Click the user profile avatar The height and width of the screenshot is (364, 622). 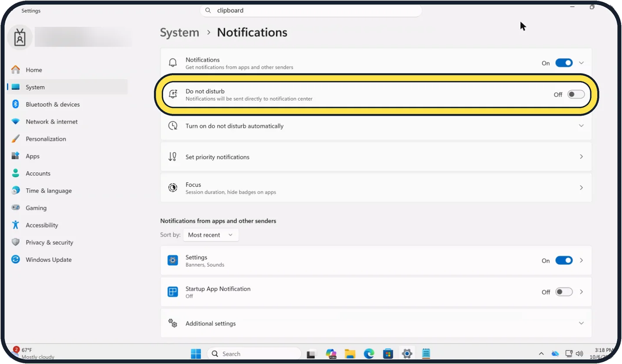point(20,37)
